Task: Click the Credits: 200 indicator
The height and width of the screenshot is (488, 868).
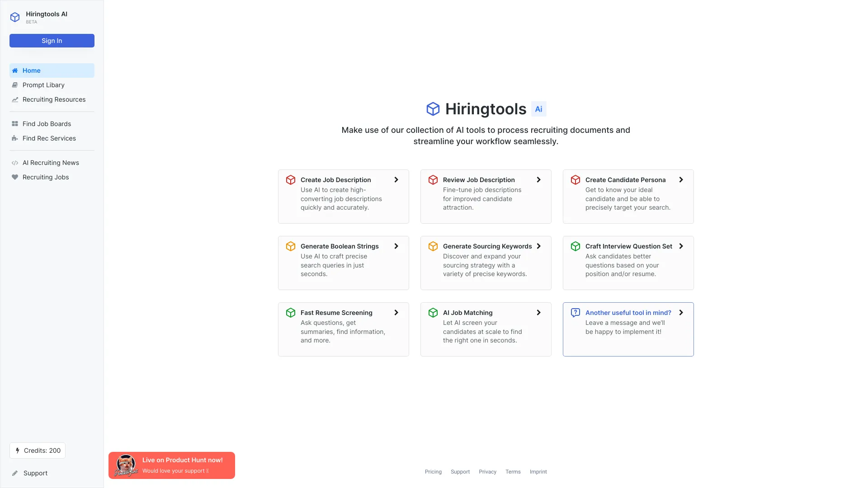Action: coord(37,450)
